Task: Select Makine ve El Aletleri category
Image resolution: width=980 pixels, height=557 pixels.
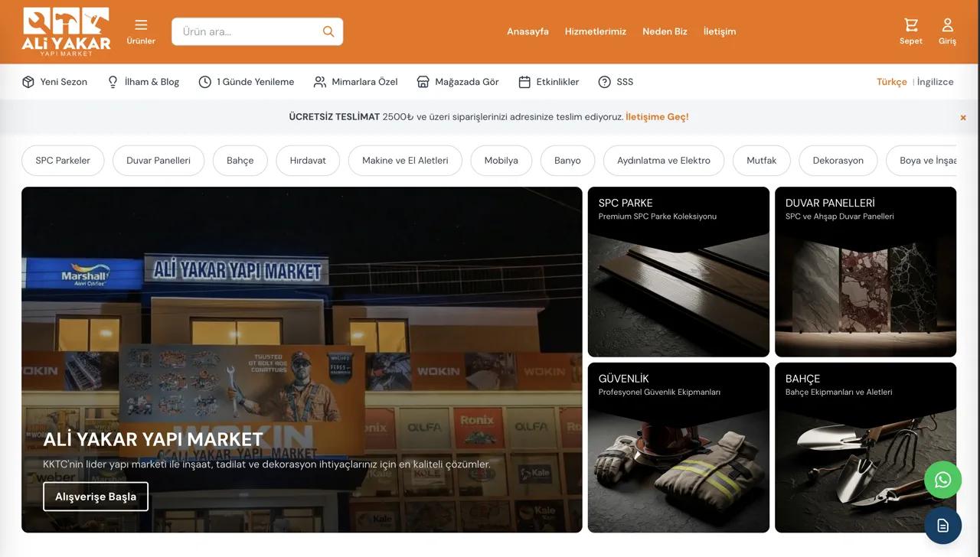Action: click(405, 161)
